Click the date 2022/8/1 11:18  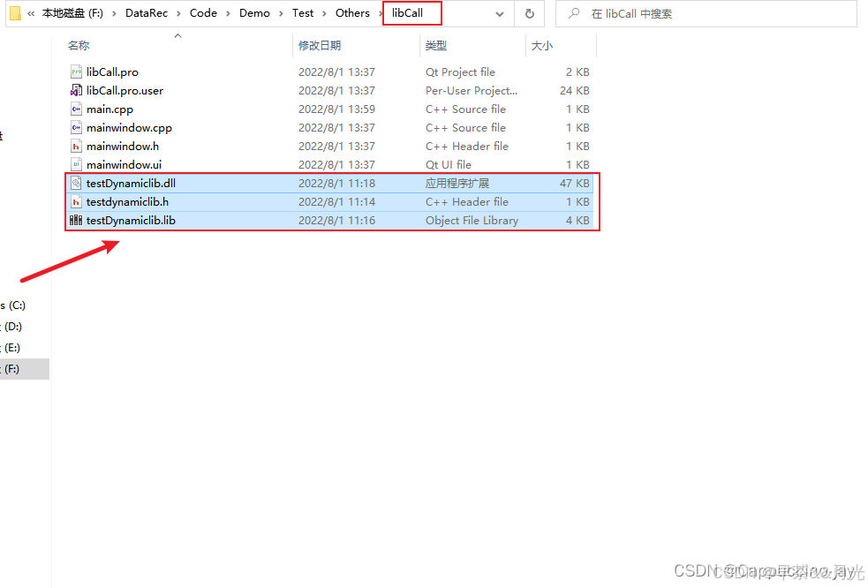click(336, 184)
